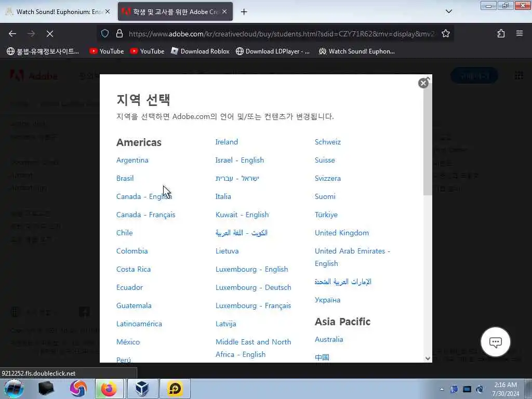
Task: Select Brasil region
Action: [x=125, y=179]
